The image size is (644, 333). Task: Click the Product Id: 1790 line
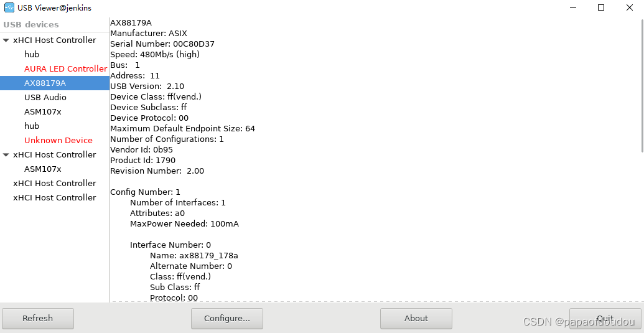142,160
